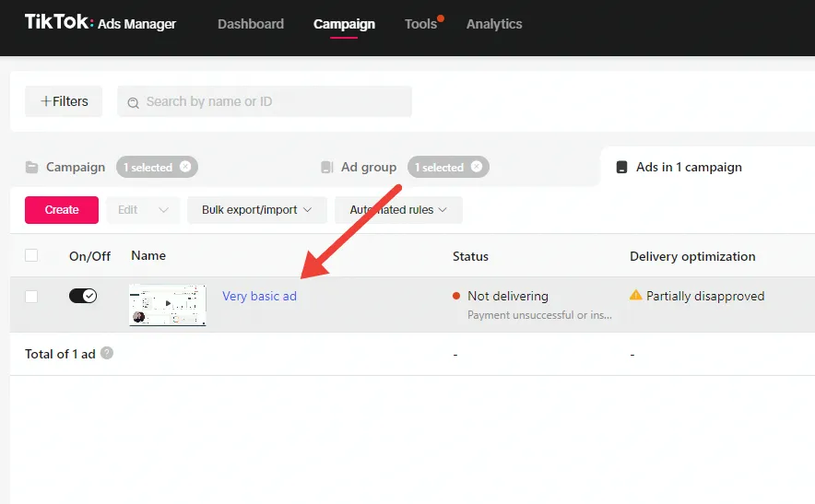Open the Very basic ad link
815x504 pixels.
point(259,296)
